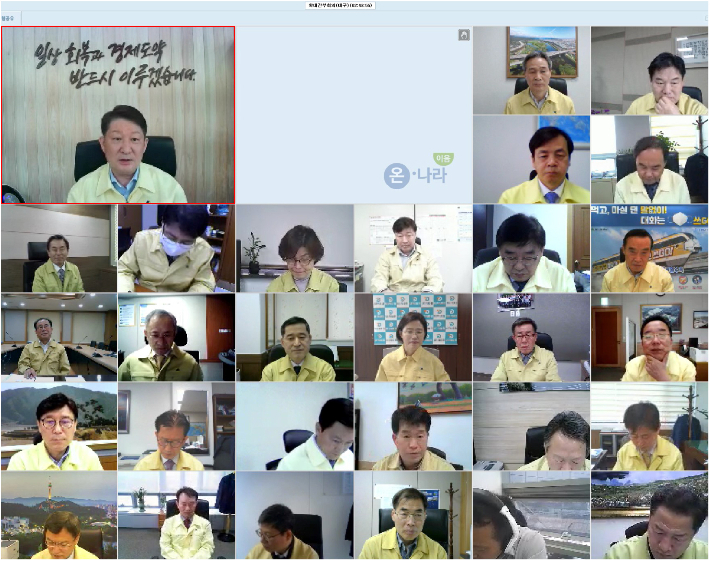Pick the video tile with a coat rack
The width and height of the screenshot is (710, 561).
click(x=650, y=427)
